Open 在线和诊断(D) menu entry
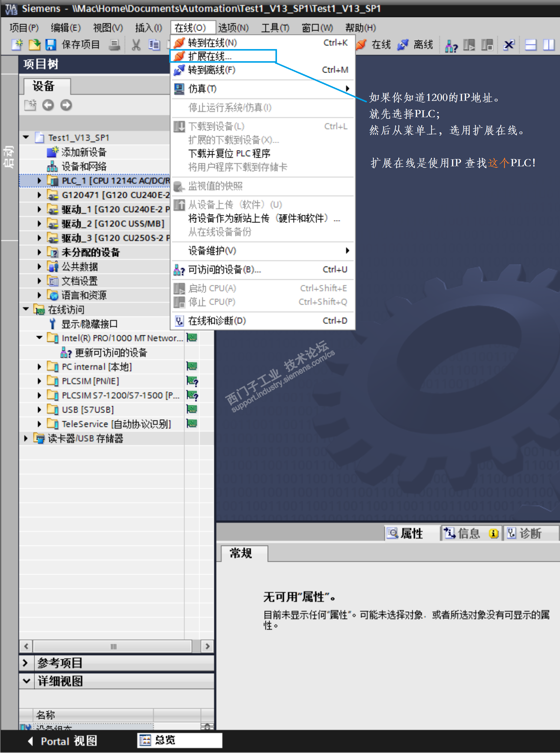The height and width of the screenshot is (753, 560). pos(263,321)
